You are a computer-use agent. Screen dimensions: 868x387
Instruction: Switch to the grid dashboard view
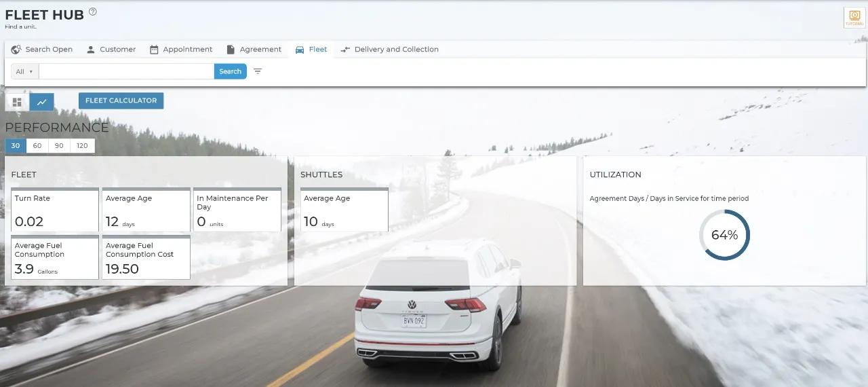click(x=17, y=102)
